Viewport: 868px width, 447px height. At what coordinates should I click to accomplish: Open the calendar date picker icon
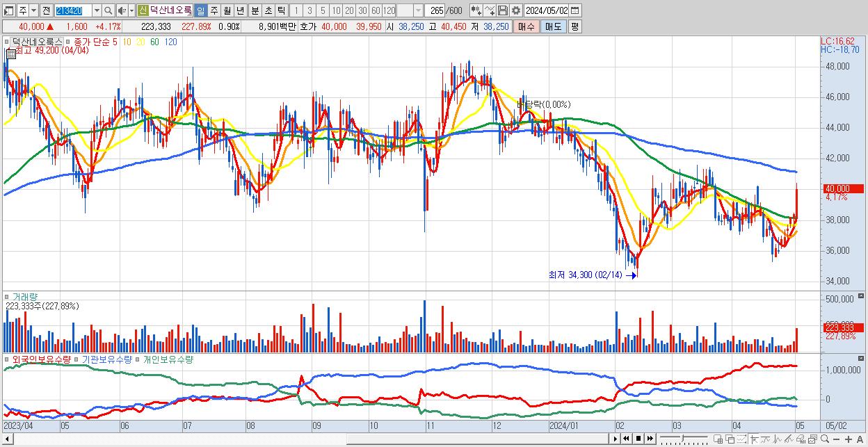coord(574,10)
